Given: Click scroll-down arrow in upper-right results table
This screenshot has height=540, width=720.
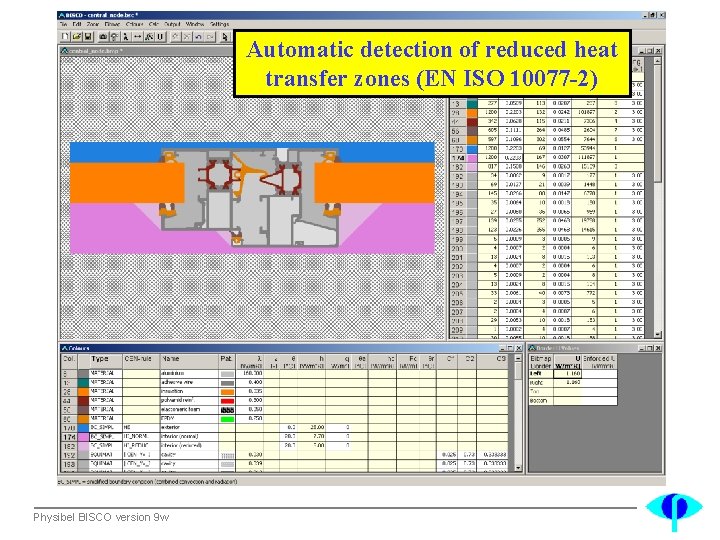Looking at the screenshot, I should pyautogui.click(x=658, y=335).
